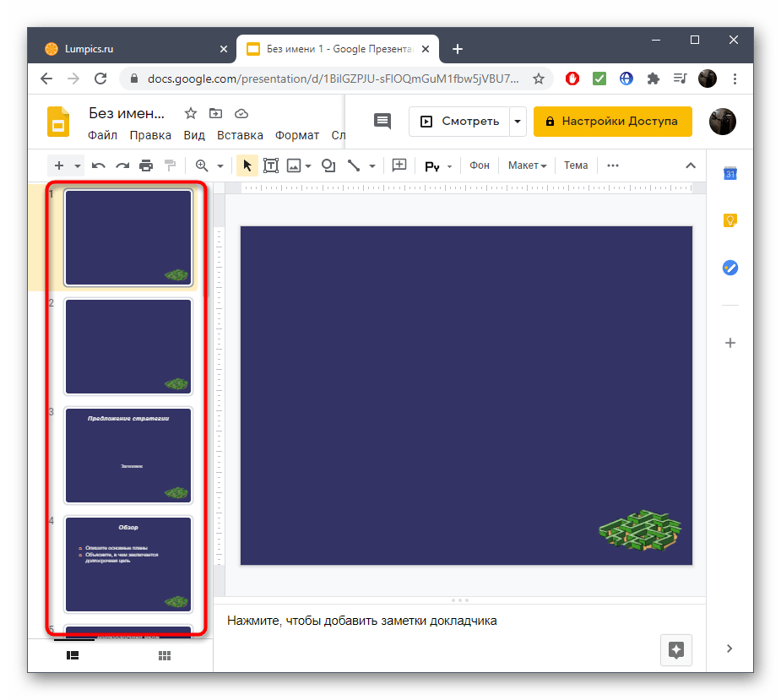781x700 pixels.
Task: Open the Формат menu
Action: (x=297, y=135)
